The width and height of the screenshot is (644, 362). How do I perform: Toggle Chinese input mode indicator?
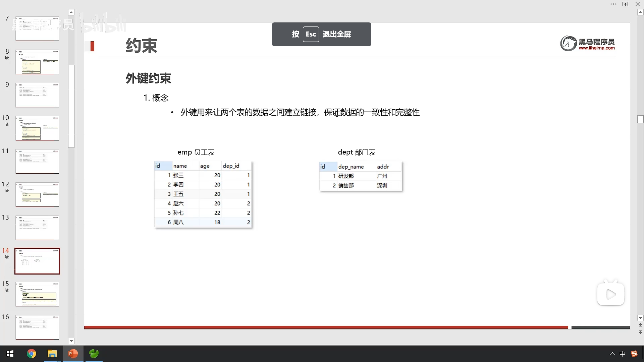[623, 354]
